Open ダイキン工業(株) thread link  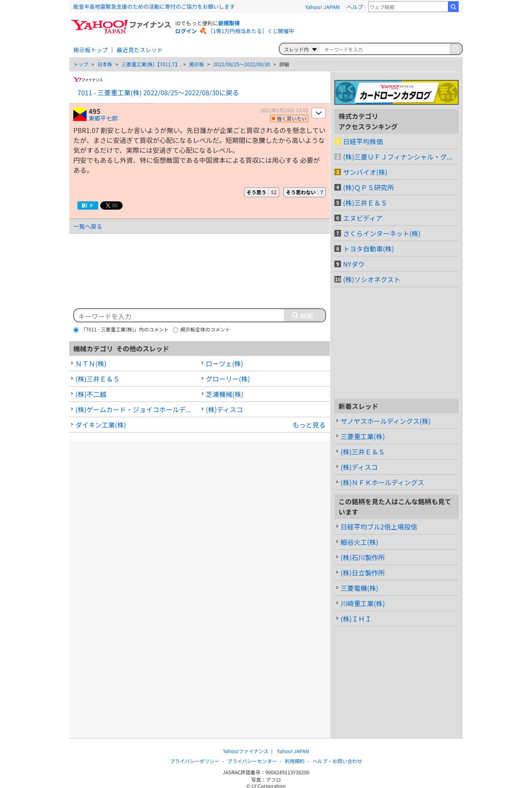click(x=101, y=425)
